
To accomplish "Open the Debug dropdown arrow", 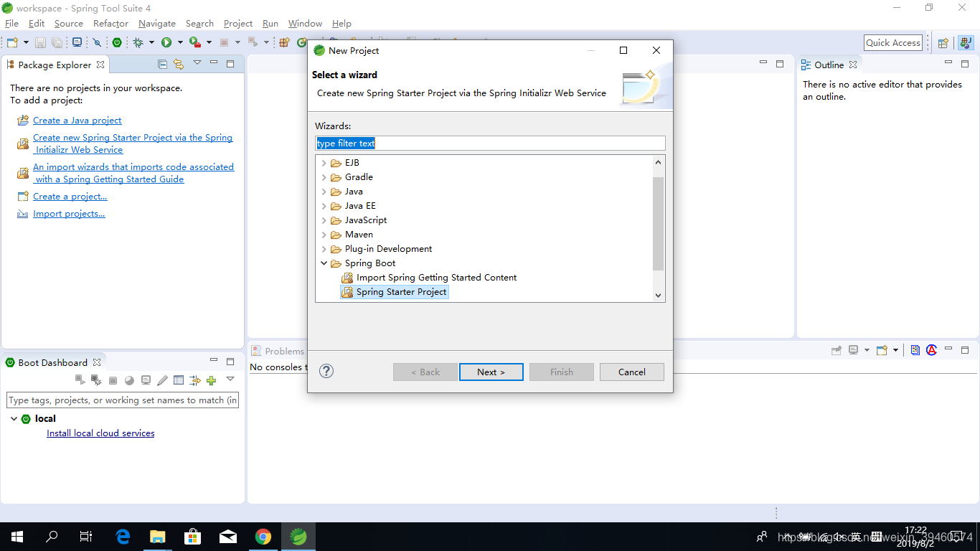I will pyautogui.click(x=151, y=42).
